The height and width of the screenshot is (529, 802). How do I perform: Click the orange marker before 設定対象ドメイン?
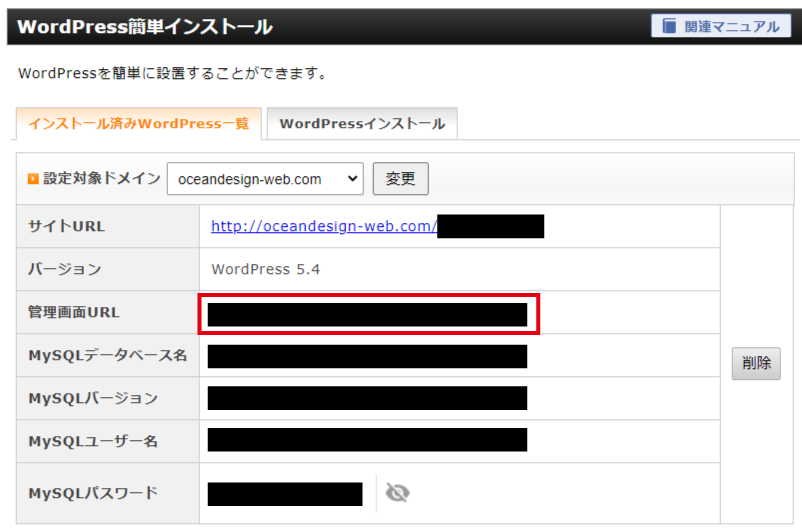pyautogui.click(x=33, y=179)
